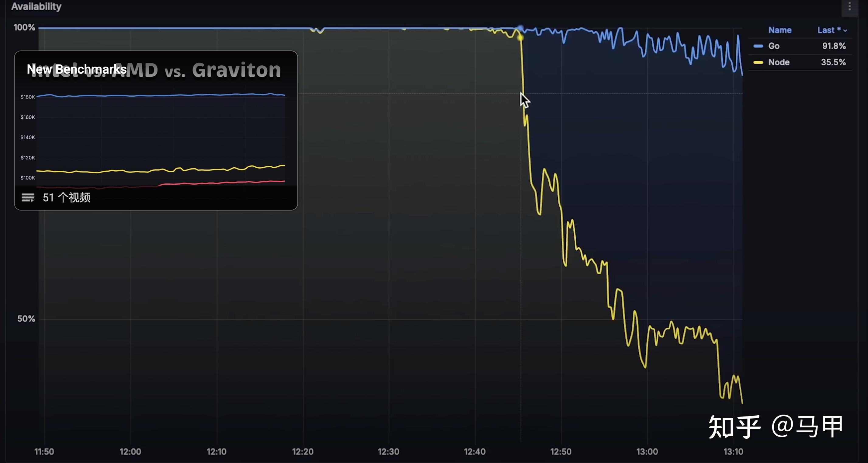Click the 50% y-axis label
The image size is (868, 463).
pos(26,319)
